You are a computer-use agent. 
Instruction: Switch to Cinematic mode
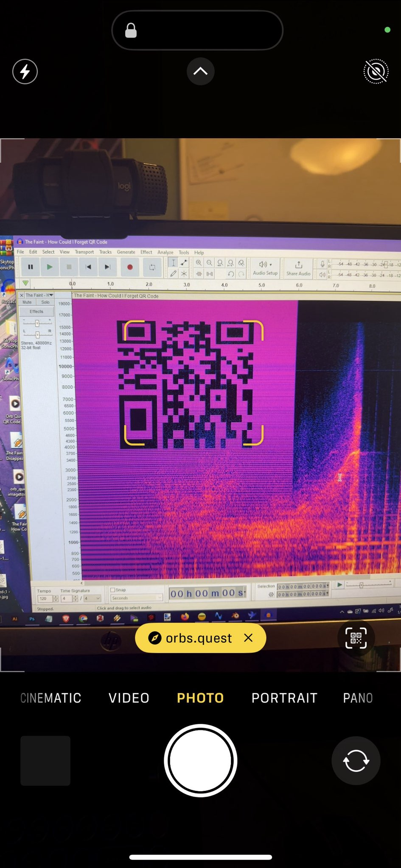(51, 698)
